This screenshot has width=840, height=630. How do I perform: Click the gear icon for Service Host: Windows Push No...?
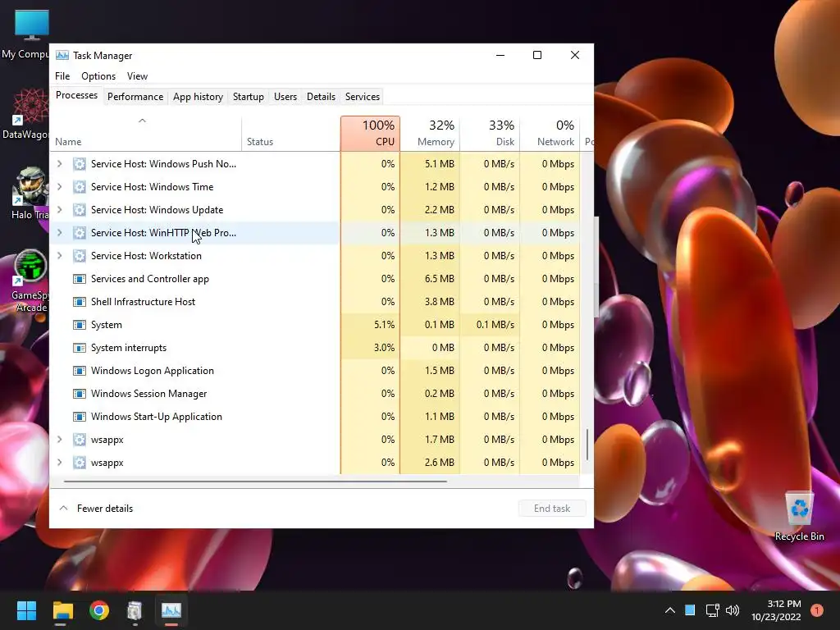pyautogui.click(x=80, y=164)
